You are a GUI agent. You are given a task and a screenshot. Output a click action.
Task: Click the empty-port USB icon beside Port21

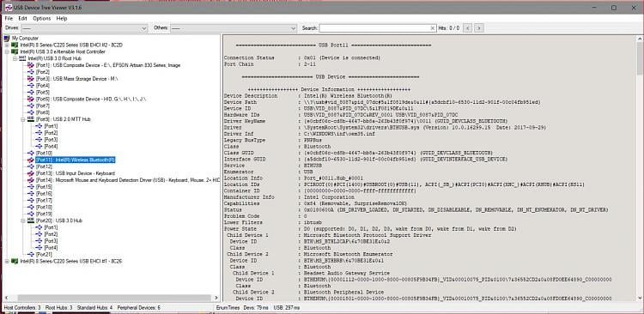point(31,255)
